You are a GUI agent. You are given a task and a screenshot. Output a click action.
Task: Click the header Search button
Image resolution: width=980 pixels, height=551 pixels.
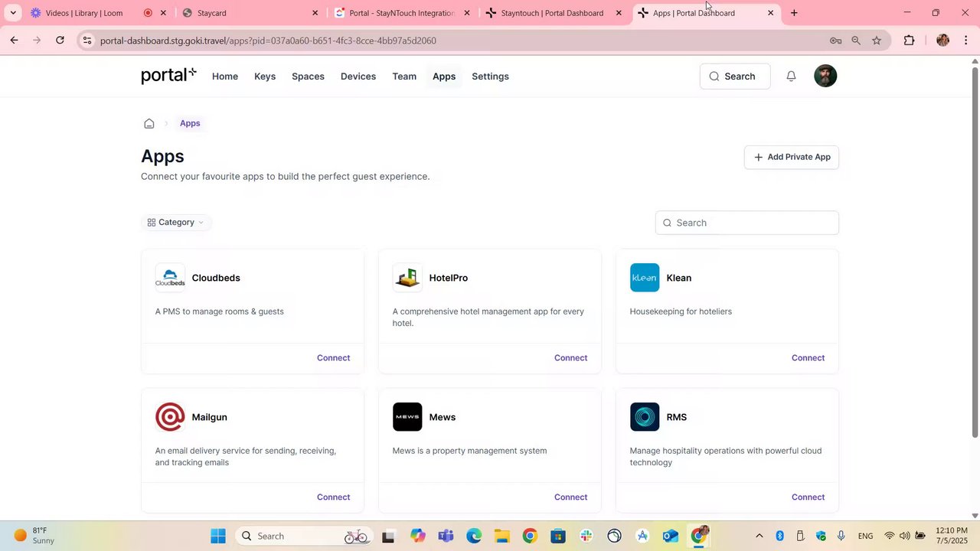click(735, 76)
